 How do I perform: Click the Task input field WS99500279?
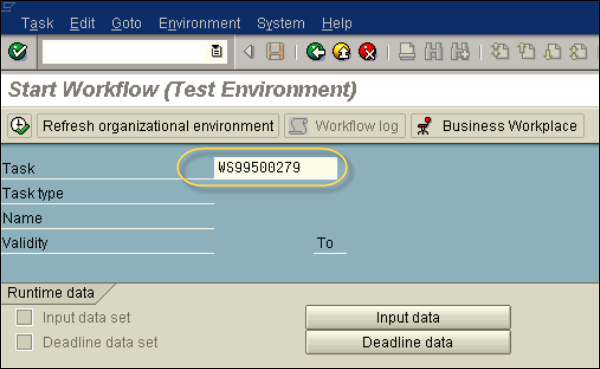click(276, 168)
